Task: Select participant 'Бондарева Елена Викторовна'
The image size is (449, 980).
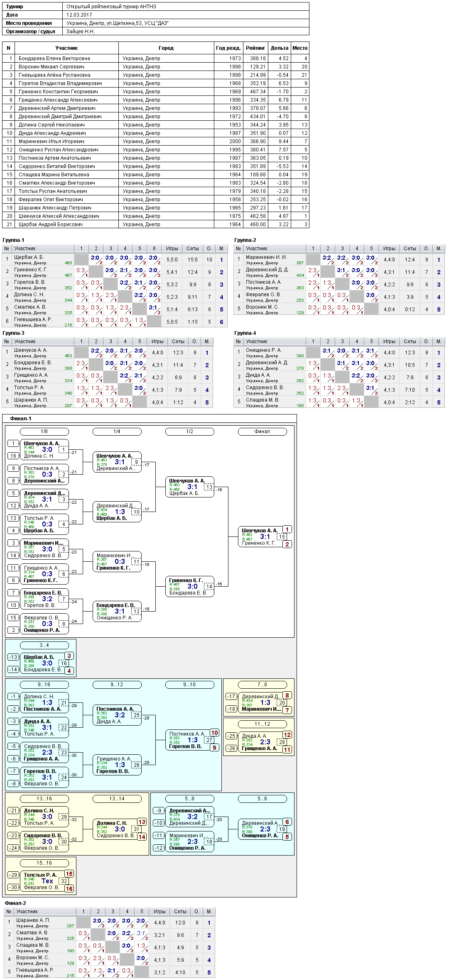Action: [x=54, y=59]
